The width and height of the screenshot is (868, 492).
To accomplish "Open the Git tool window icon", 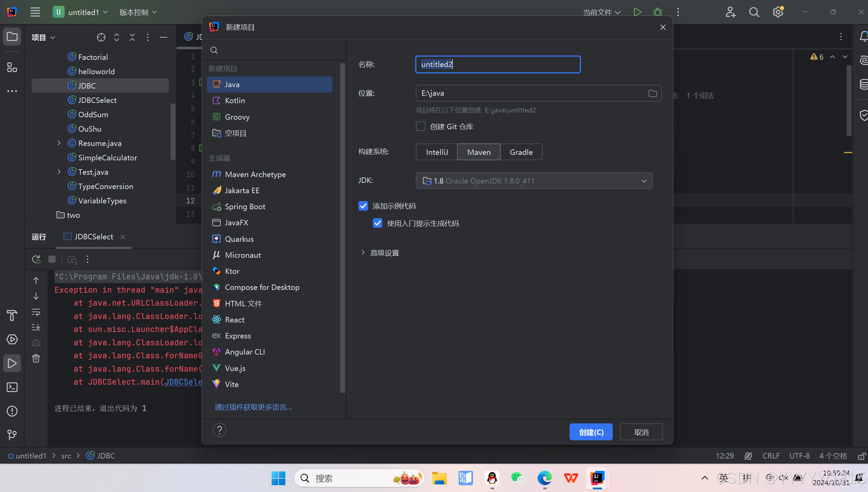I will [x=12, y=435].
